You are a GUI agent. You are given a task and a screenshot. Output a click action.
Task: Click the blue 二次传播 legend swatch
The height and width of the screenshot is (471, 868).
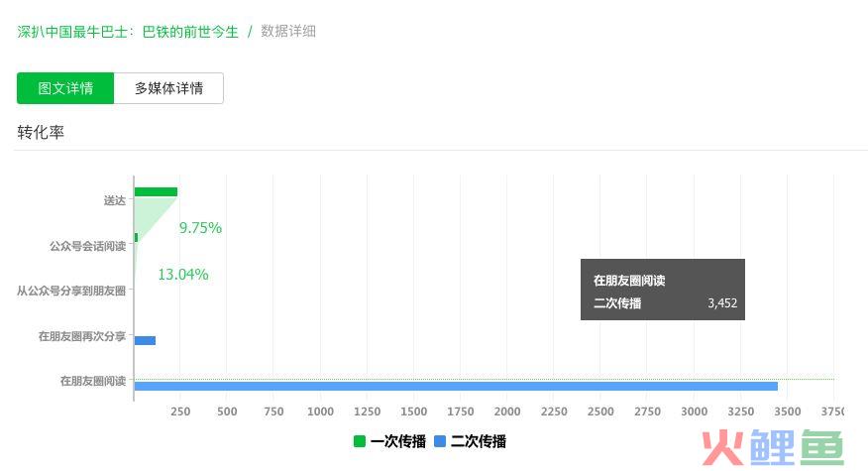(440, 441)
